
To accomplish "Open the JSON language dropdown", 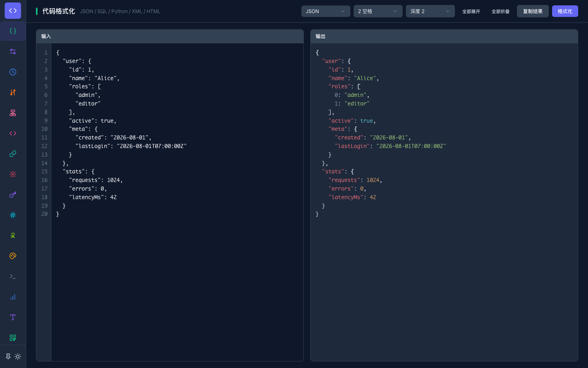I will pos(325,11).
